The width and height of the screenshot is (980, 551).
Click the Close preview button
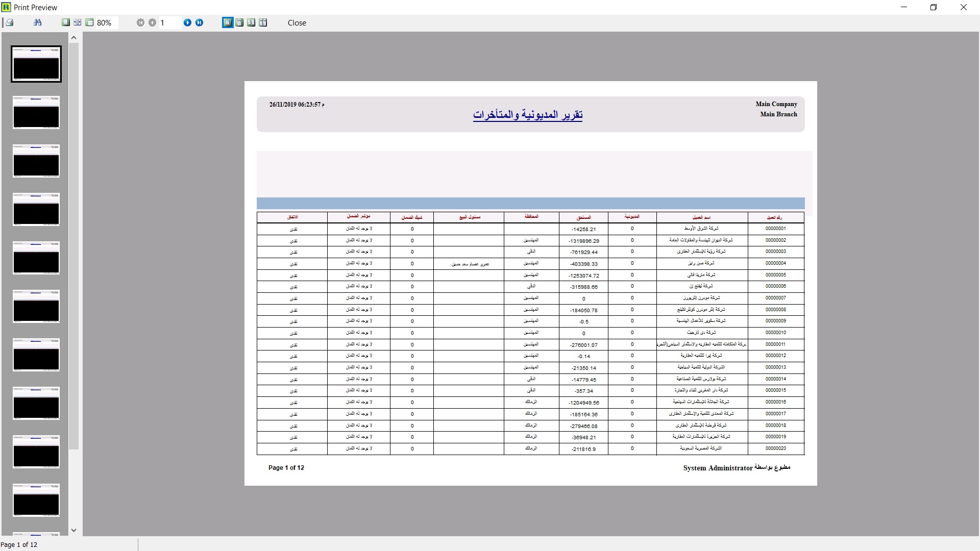[297, 23]
